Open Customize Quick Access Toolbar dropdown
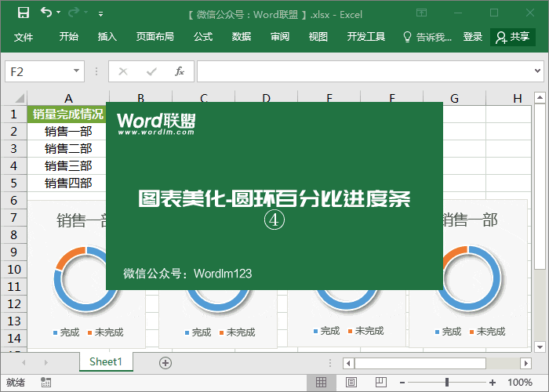549x392 pixels. pos(100,14)
